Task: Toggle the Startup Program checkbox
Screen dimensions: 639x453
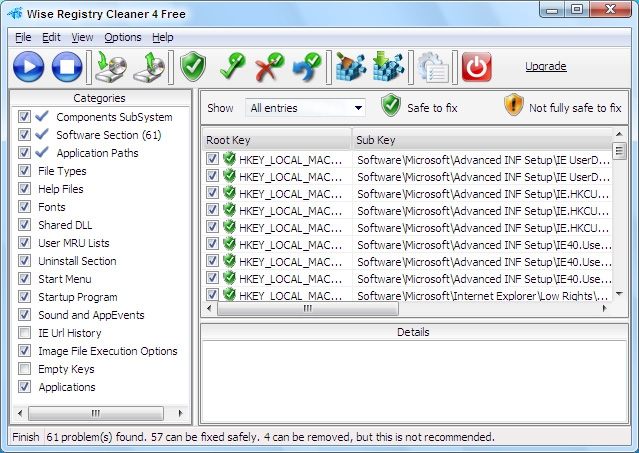Action: (24, 297)
